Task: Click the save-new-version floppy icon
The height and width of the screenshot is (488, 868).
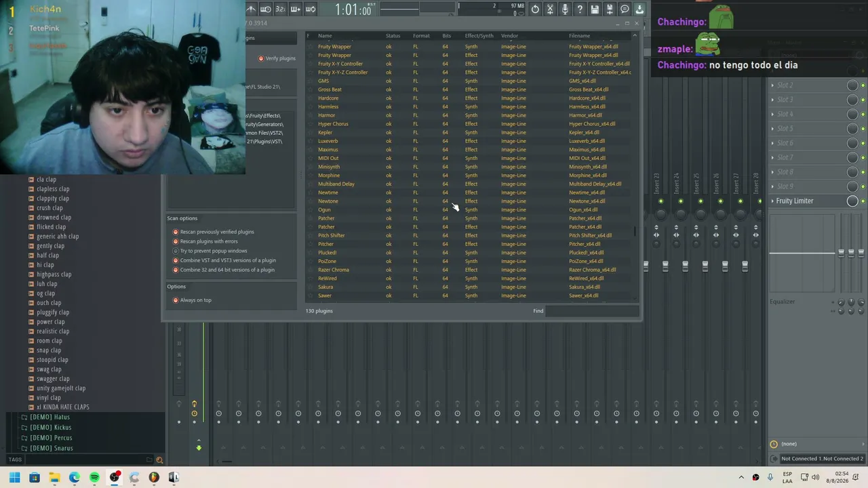Action: coord(610,9)
